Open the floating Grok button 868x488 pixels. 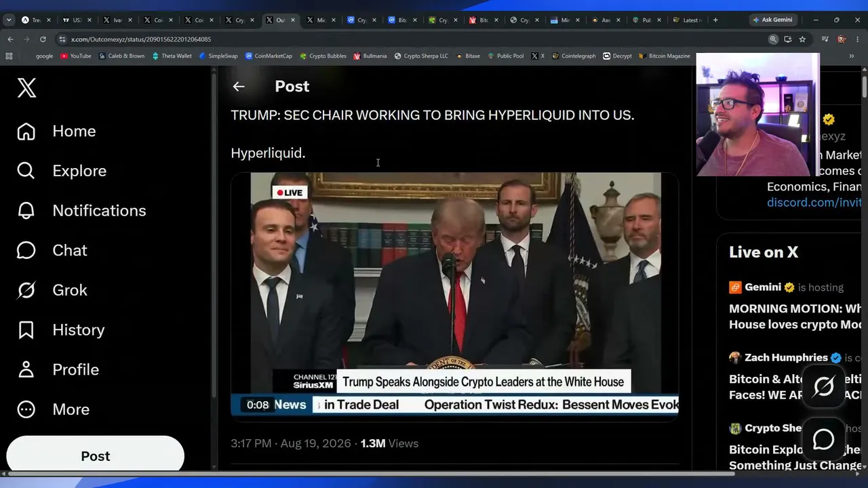click(823, 387)
